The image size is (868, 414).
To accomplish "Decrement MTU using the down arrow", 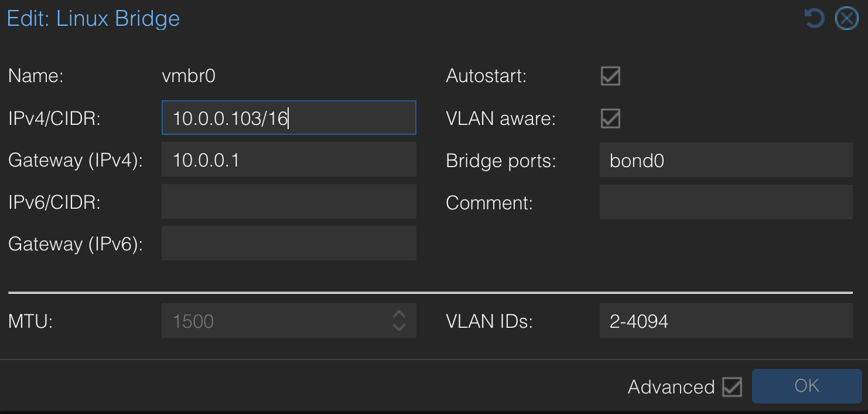I will point(398,326).
